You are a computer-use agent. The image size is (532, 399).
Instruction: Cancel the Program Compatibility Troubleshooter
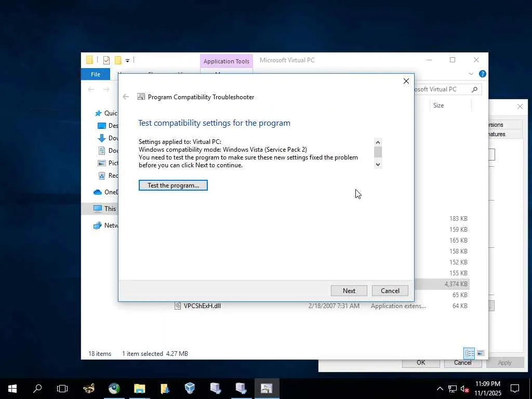390,291
